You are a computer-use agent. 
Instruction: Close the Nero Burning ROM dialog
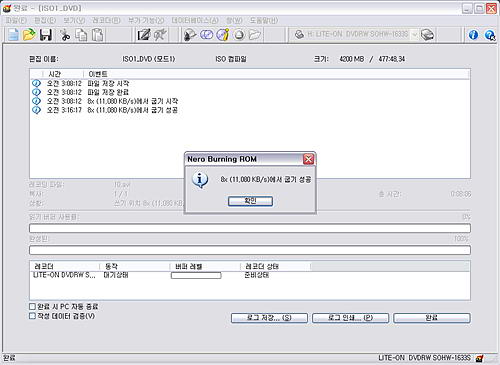pyautogui.click(x=309, y=159)
